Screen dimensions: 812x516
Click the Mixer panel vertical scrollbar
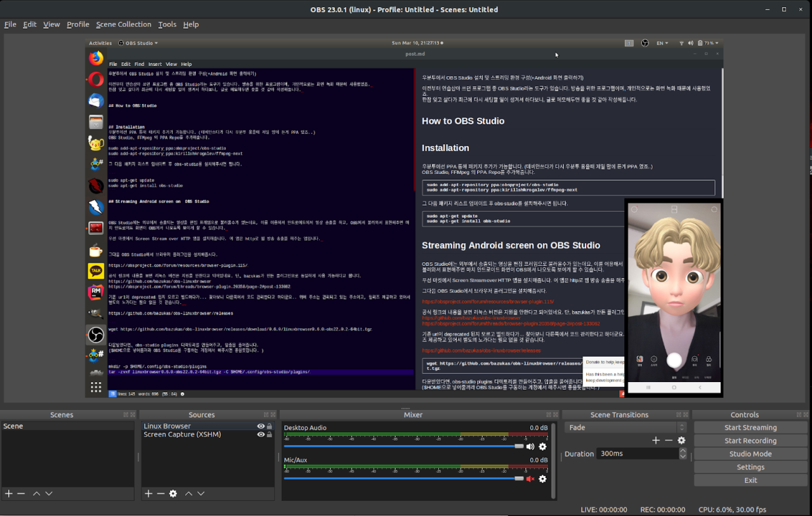coord(553,461)
